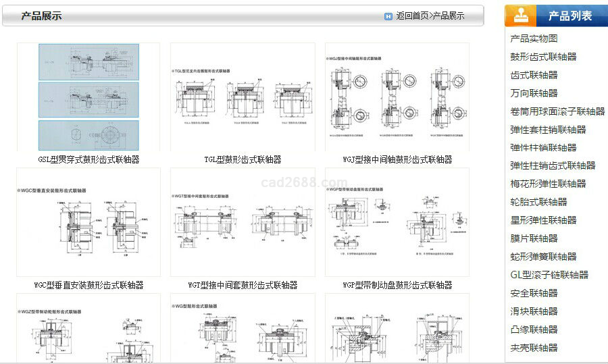Open the WGP型带制动盘 drawing thumbnail
The height and width of the screenshot is (364, 608).
[x=397, y=222]
